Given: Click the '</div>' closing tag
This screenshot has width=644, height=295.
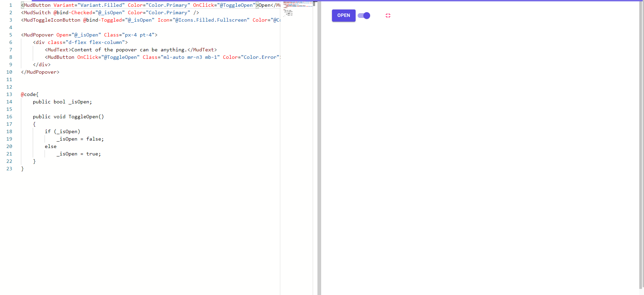Looking at the screenshot, I should coord(42,65).
